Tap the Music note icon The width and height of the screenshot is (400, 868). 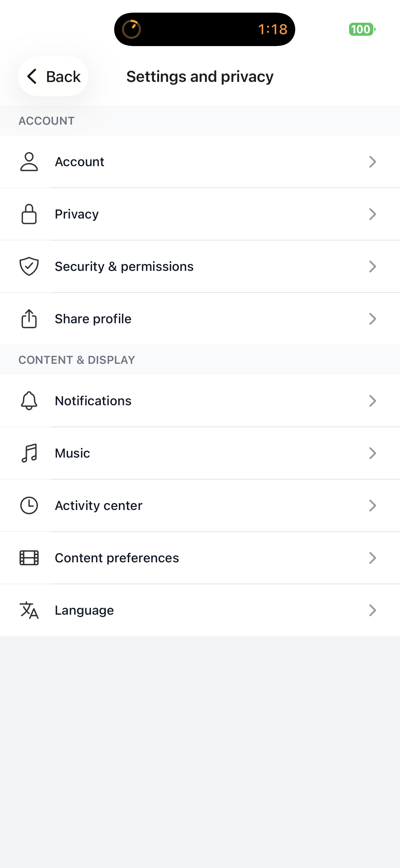[29, 453]
